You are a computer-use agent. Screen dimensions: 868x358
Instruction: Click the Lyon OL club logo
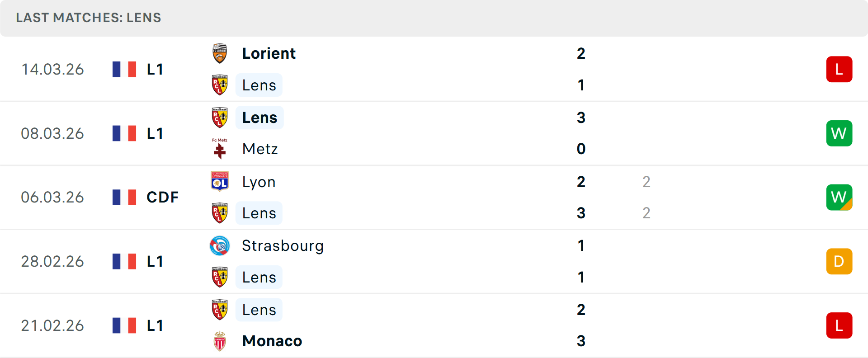(x=220, y=181)
